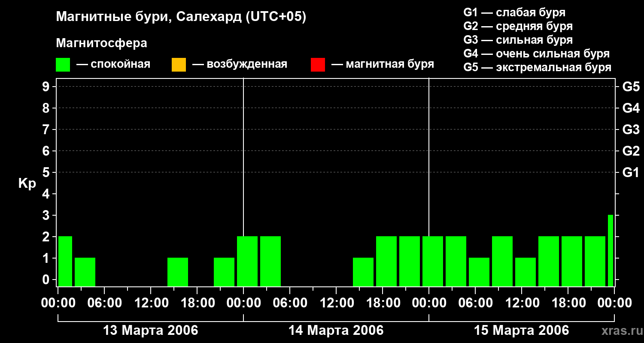Click the G5 label on right axis
644x343 pixels.
(631, 87)
